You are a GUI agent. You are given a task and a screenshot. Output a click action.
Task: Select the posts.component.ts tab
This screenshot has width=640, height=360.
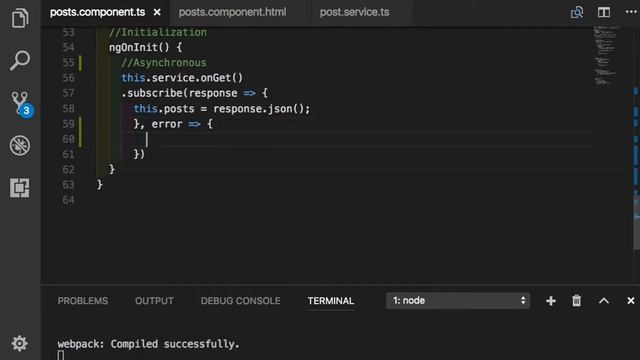point(98,12)
